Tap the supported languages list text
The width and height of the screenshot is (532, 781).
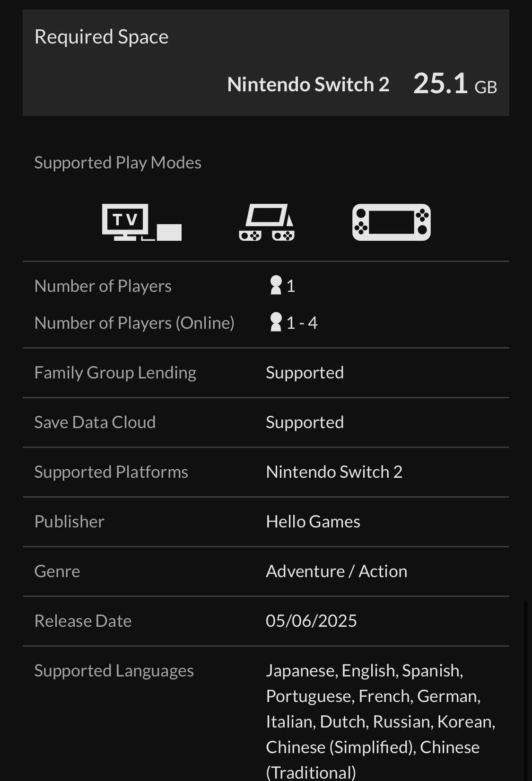[x=381, y=721]
